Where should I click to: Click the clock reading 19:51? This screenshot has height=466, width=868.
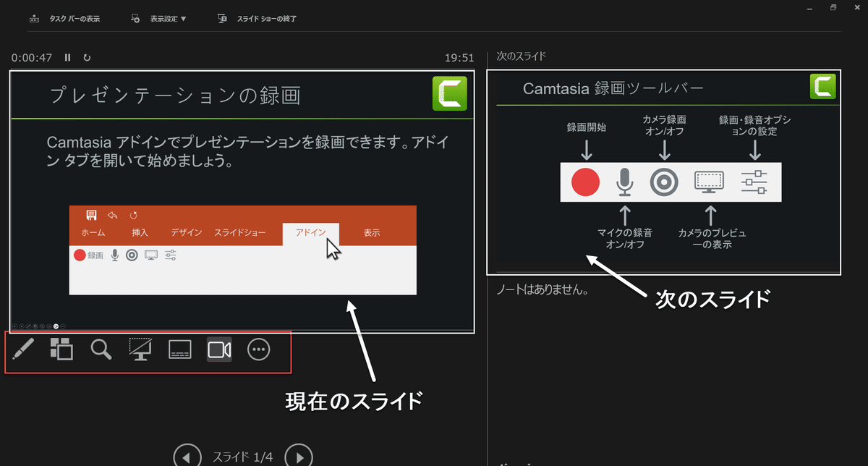click(x=459, y=58)
